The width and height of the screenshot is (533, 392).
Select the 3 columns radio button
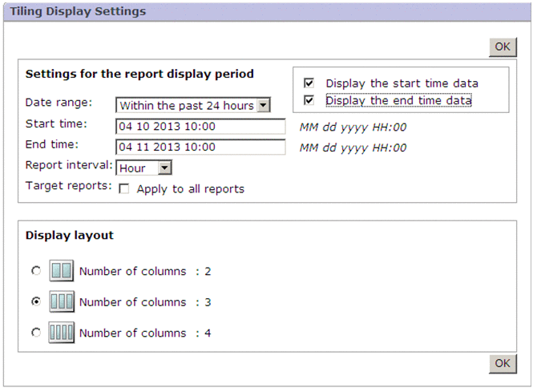[35, 302]
